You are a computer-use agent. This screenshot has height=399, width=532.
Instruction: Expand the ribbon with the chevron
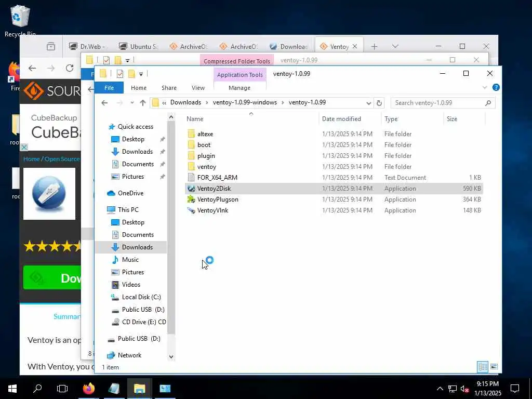[485, 87]
